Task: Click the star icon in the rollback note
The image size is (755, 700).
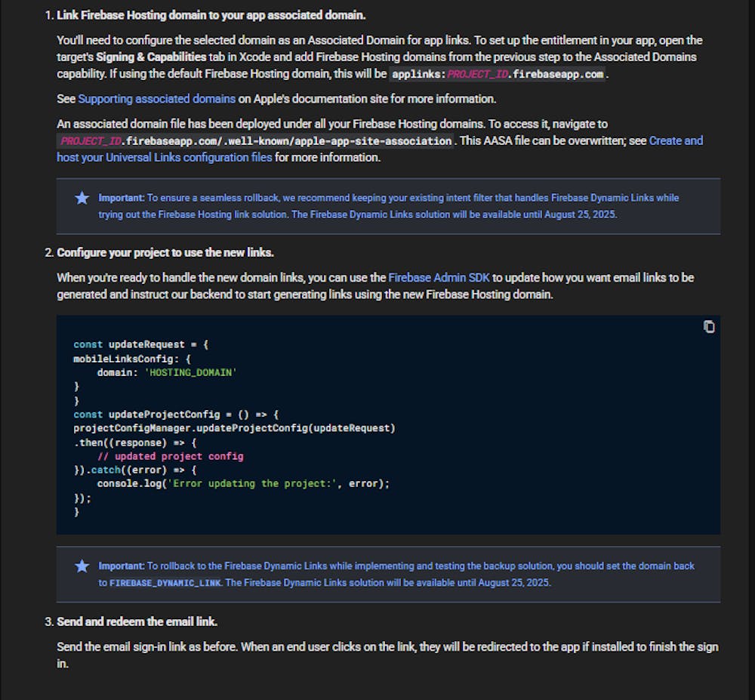Action: tap(82, 566)
